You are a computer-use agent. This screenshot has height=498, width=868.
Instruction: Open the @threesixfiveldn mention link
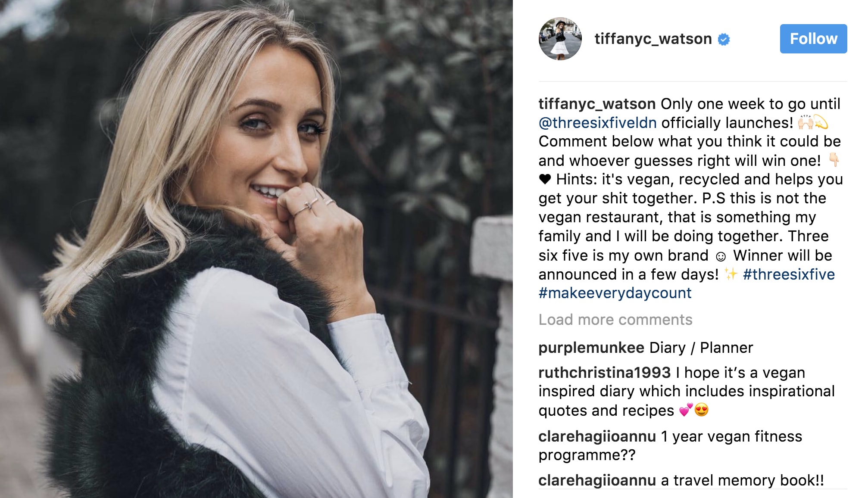[598, 123]
